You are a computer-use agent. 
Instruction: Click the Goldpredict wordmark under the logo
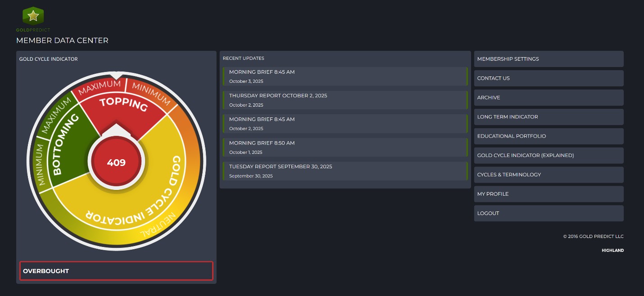click(x=33, y=30)
